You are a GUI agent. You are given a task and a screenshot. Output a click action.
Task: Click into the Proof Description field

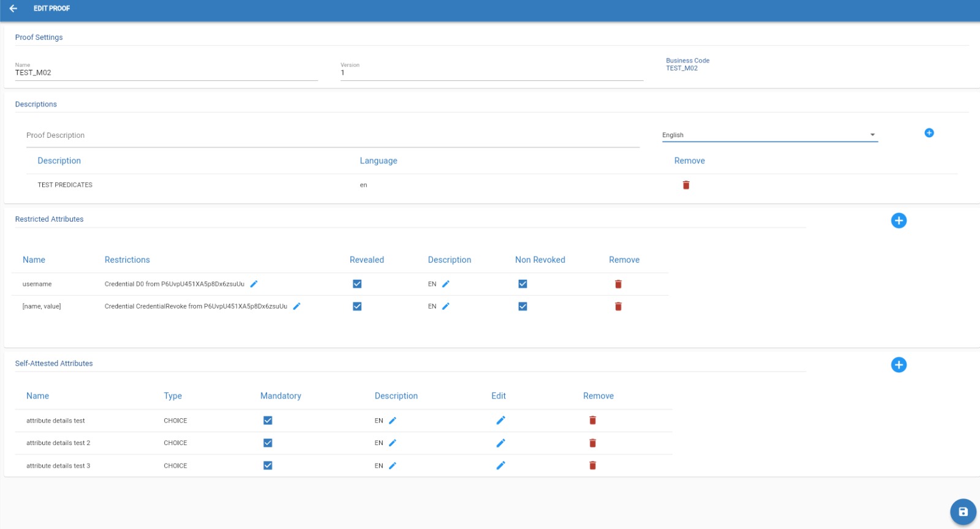333,135
